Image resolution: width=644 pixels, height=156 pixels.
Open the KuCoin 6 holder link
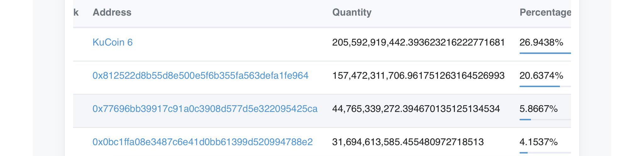113,42
